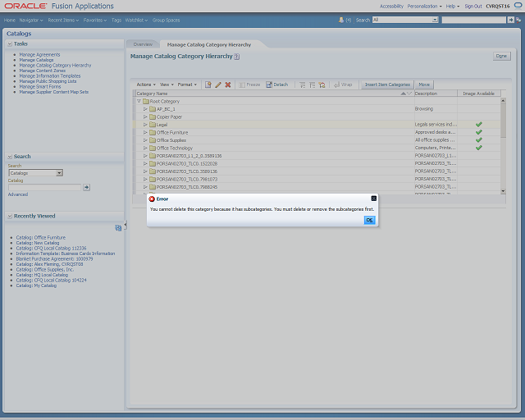This screenshot has width=525, height=420.
Task: Click the red Delete X icon
Action: (228, 84)
